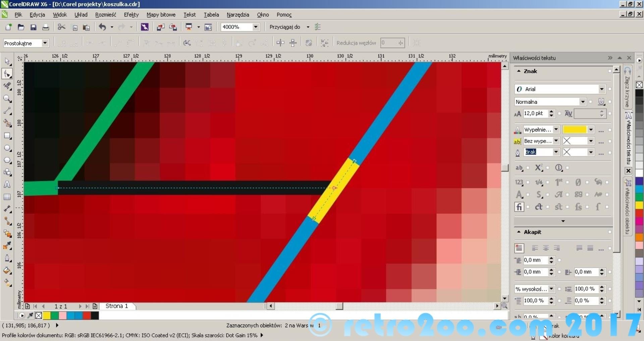Click the Save icon in the toolbar

tap(33, 27)
